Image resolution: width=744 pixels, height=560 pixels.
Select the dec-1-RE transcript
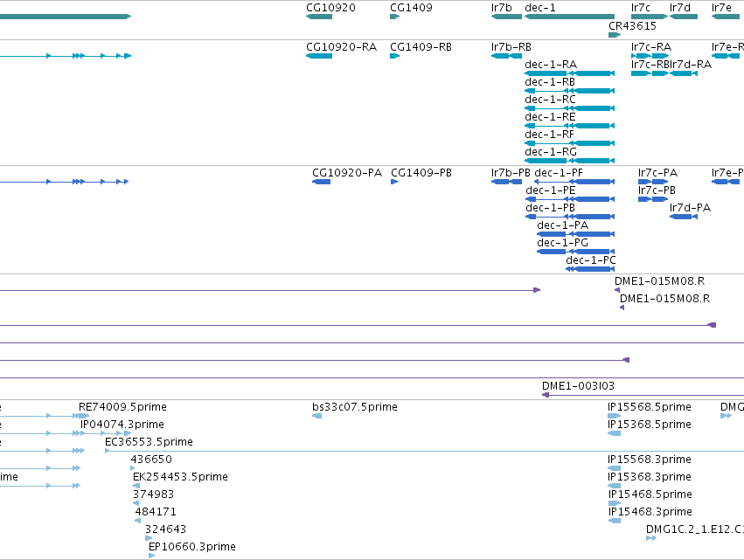point(569,126)
